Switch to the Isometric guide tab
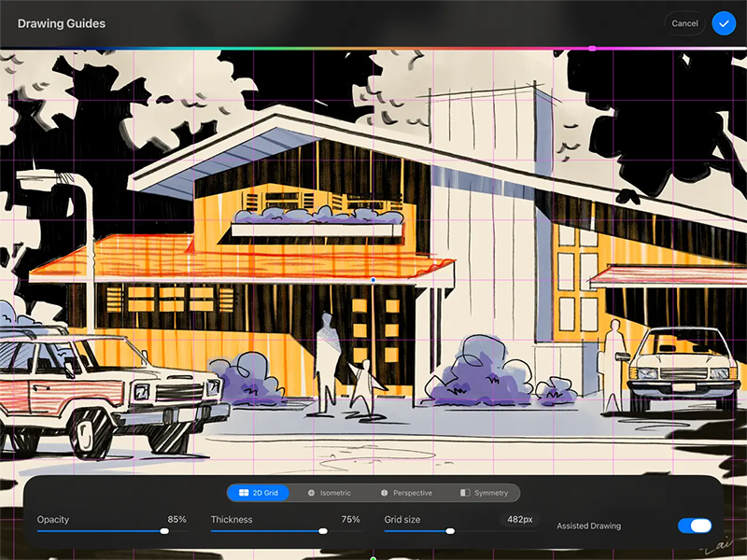This screenshot has height=560, width=747. (328, 493)
